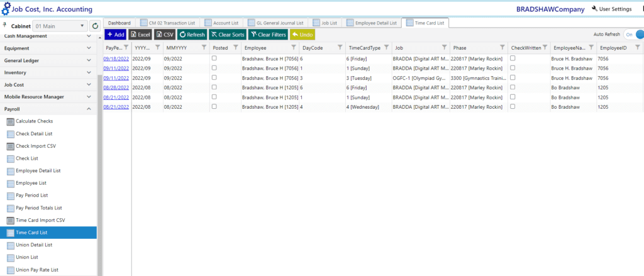Expand the Mobile Resource Manager section
This screenshot has width=644, height=276.
[x=48, y=97]
